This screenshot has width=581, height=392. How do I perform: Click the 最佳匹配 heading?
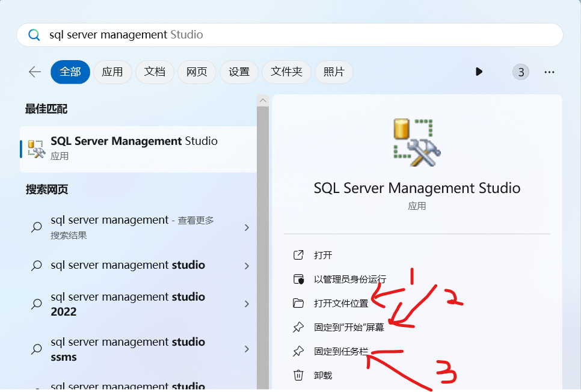pos(46,109)
